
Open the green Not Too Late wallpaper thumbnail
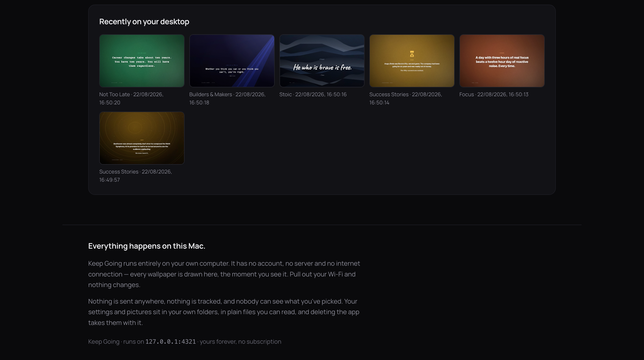pyautogui.click(x=142, y=61)
